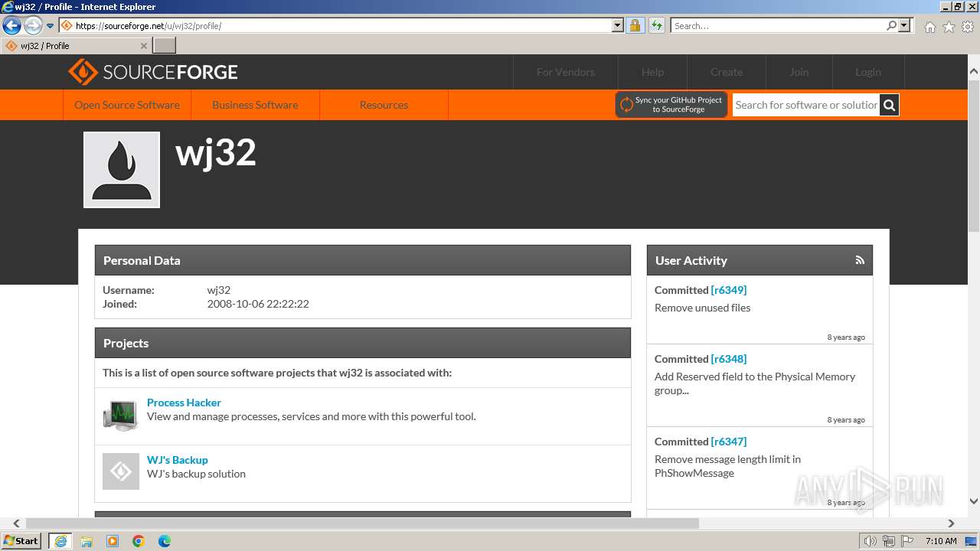Click the IE search magnifier icon
Image resolution: width=980 pixels, height=551 pixels.
[891, 26]
